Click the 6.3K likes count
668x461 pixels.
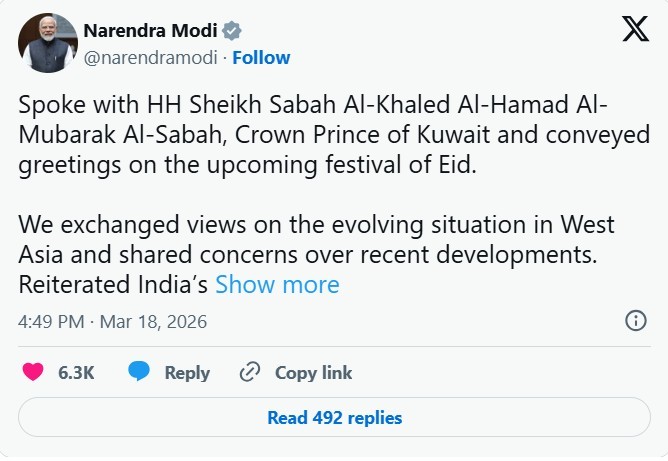[76, 373]
